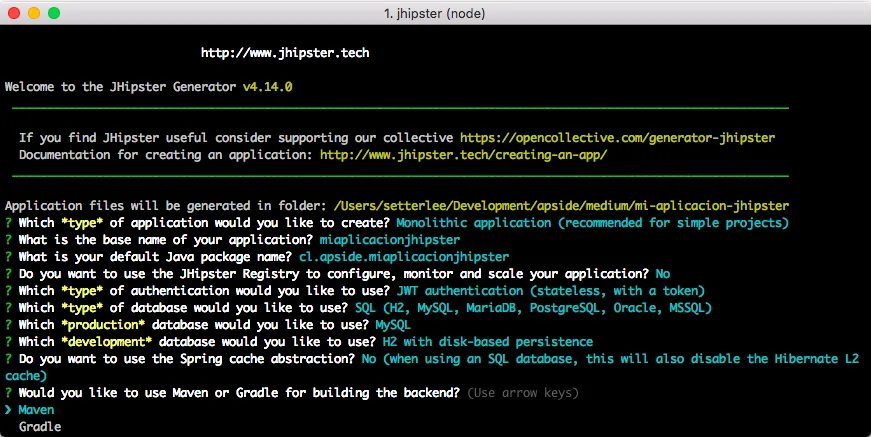
Task: Select the Gradle build option
Action: pyautogui.click(x=40, y=427)
